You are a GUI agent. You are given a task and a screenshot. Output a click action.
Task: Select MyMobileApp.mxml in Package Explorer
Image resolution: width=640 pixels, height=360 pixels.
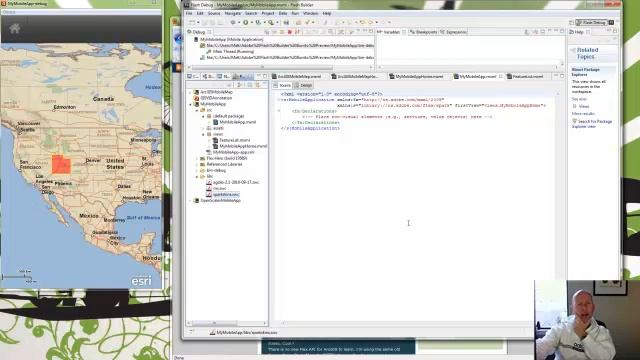click(235, 122)
